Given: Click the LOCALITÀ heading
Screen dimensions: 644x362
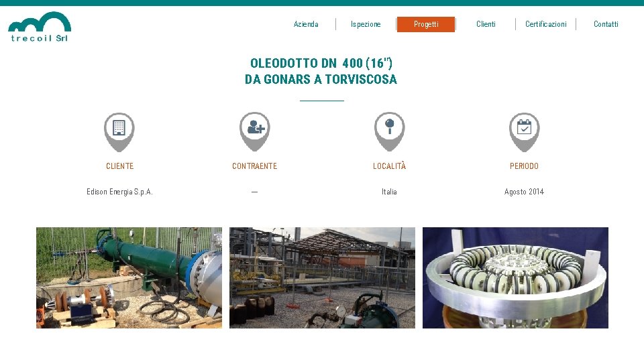Looking at the screenshot, I should [389, 166].
